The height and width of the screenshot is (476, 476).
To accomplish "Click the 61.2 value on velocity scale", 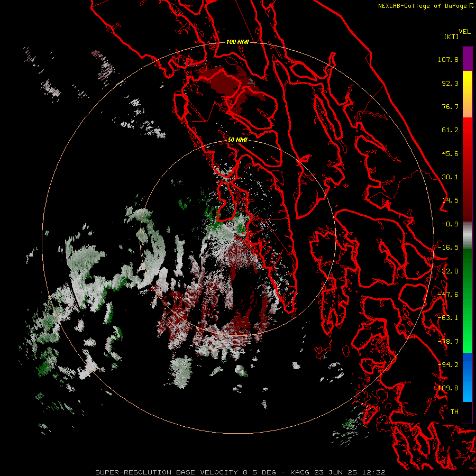I will 450,130.
